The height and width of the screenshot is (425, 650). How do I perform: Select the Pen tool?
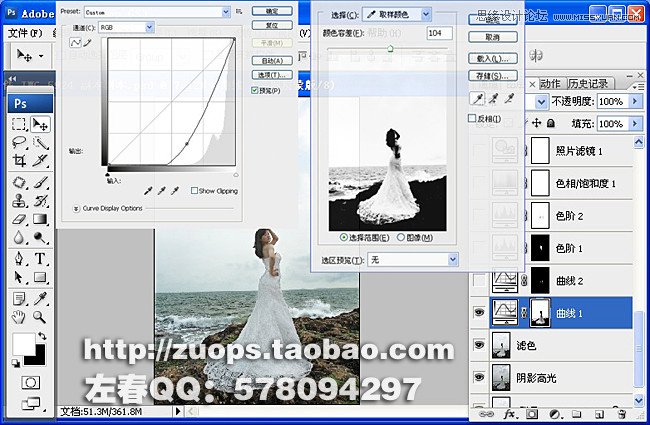point(19,259)
